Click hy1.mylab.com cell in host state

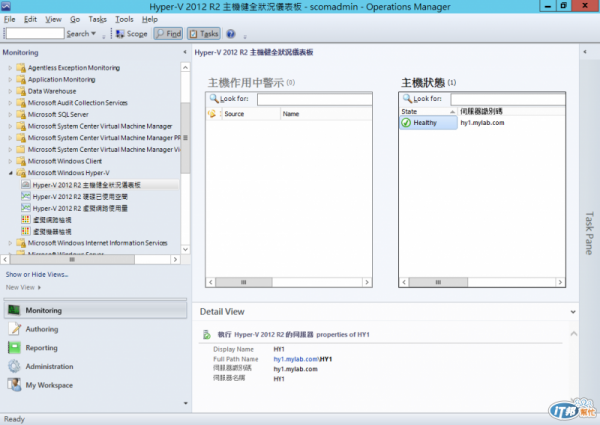click(482, 123)
